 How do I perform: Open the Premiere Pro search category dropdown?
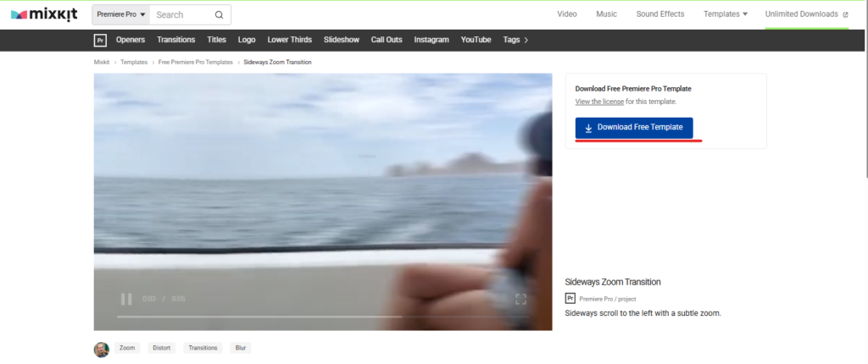click(x=121, y=14)
